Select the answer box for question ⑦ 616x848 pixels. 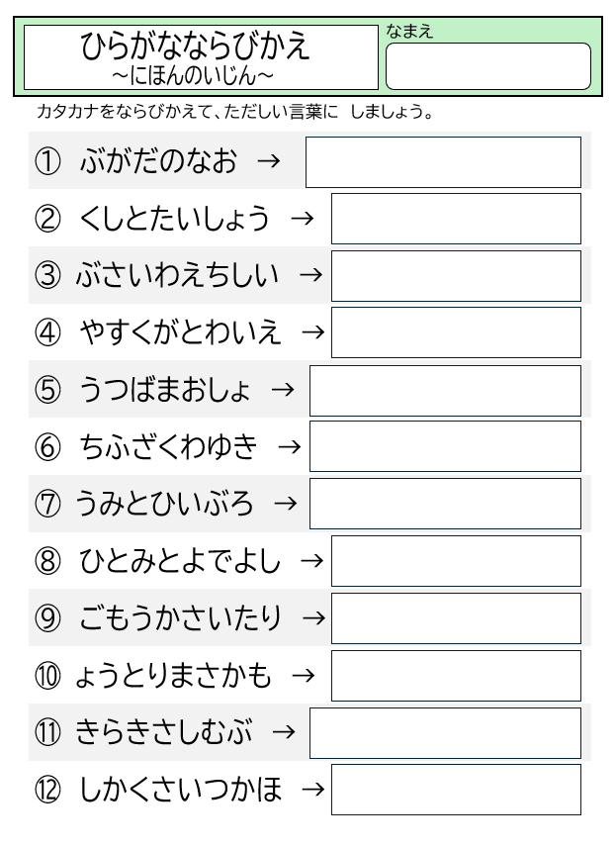pos(445,504)
